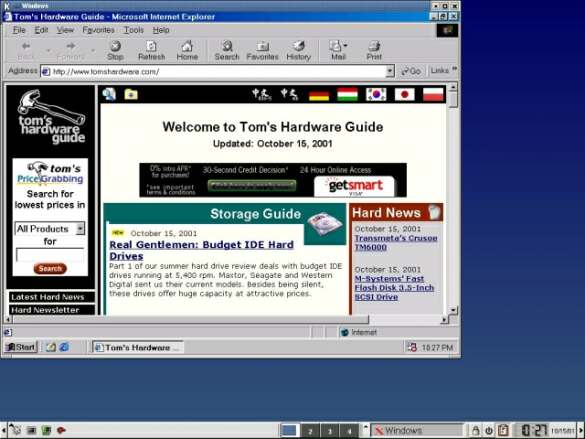Select the German flag language version
Screen dimensions: 585x439
pyautogui.click(x=319, y=95)
